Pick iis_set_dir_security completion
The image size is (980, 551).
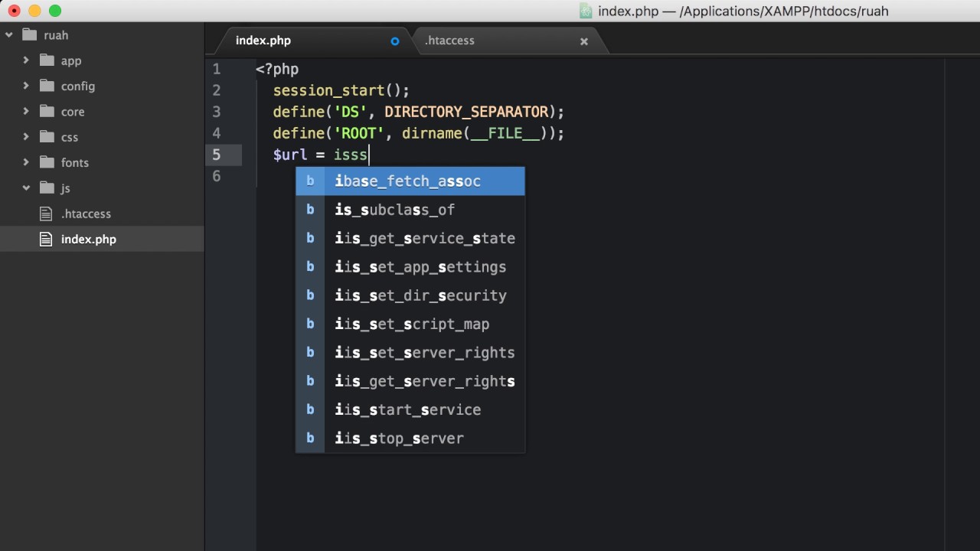(x=410, y=295)
